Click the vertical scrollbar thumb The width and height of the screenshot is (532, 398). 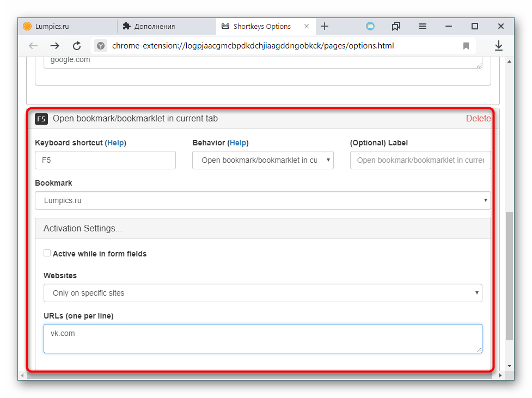(x=509, y=276)
